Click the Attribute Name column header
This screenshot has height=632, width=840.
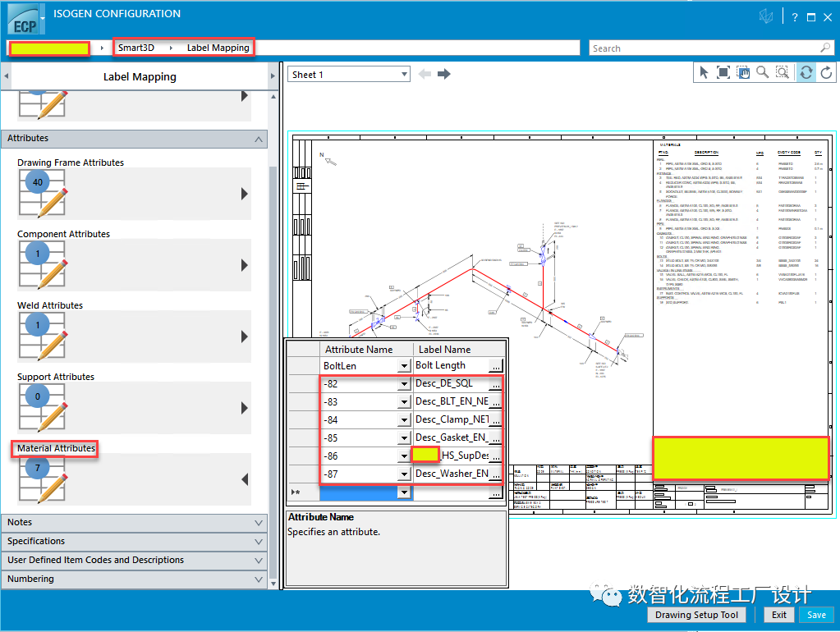366,349
